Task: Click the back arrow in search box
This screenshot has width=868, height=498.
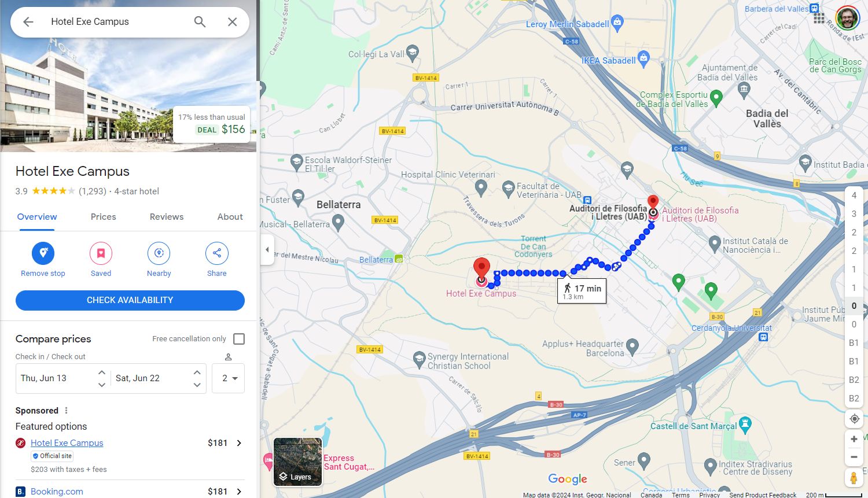Action: (x=28, y=22)
